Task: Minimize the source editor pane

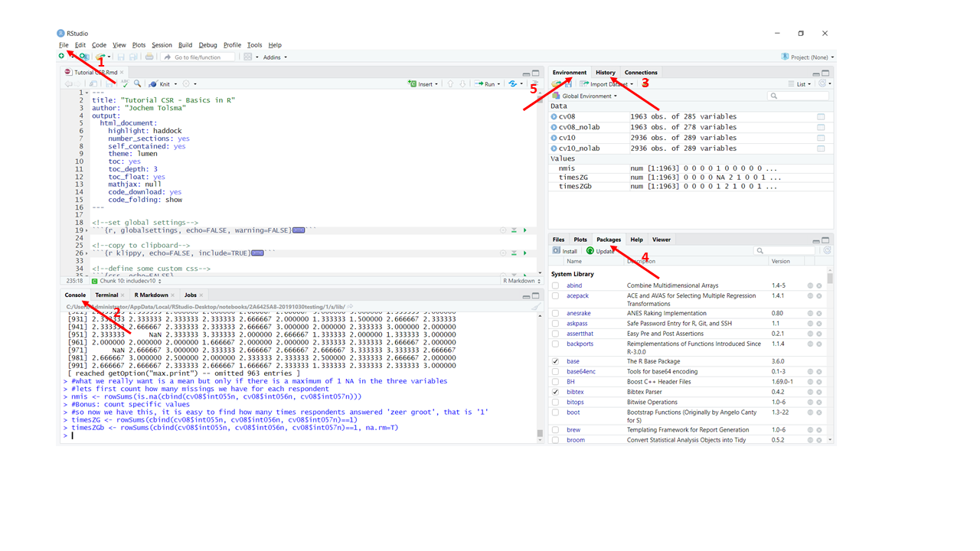Action: click(x=526, y=73)
